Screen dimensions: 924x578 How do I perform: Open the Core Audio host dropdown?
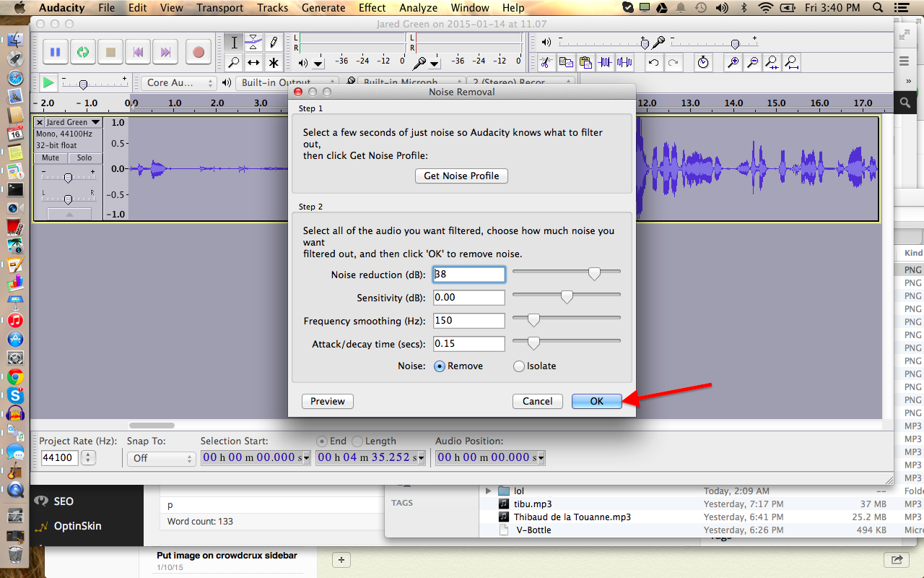coord(179,83)
